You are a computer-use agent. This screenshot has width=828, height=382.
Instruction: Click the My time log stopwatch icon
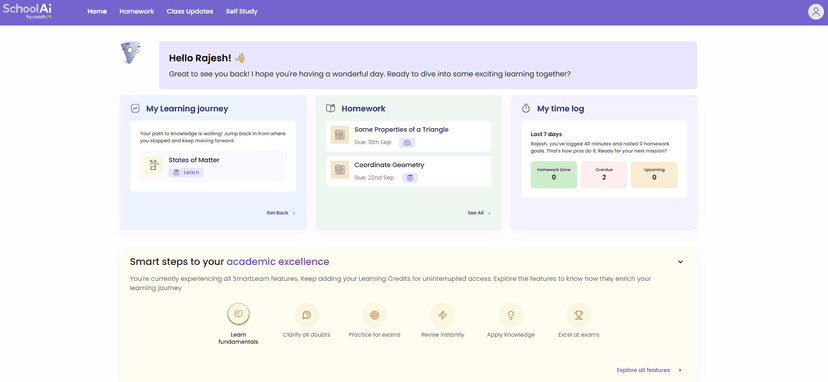point(526,108)
